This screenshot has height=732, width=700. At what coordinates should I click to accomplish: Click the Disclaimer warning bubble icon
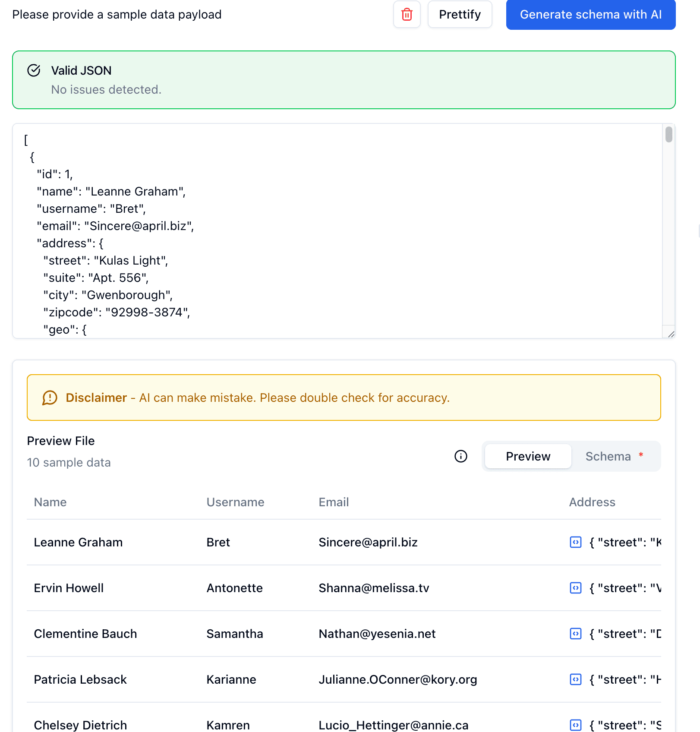pos(50,398)
